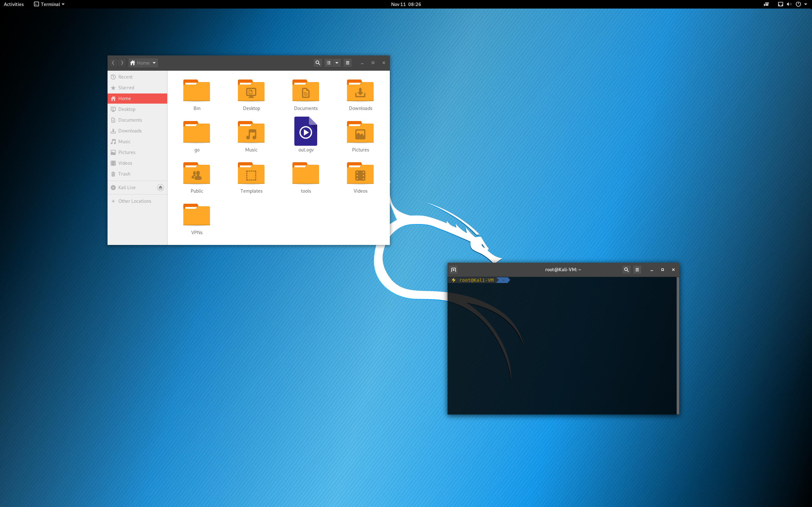Expand the Home path dropdown
The height and width of the screenshot is (507, 812).
point(154,63)
